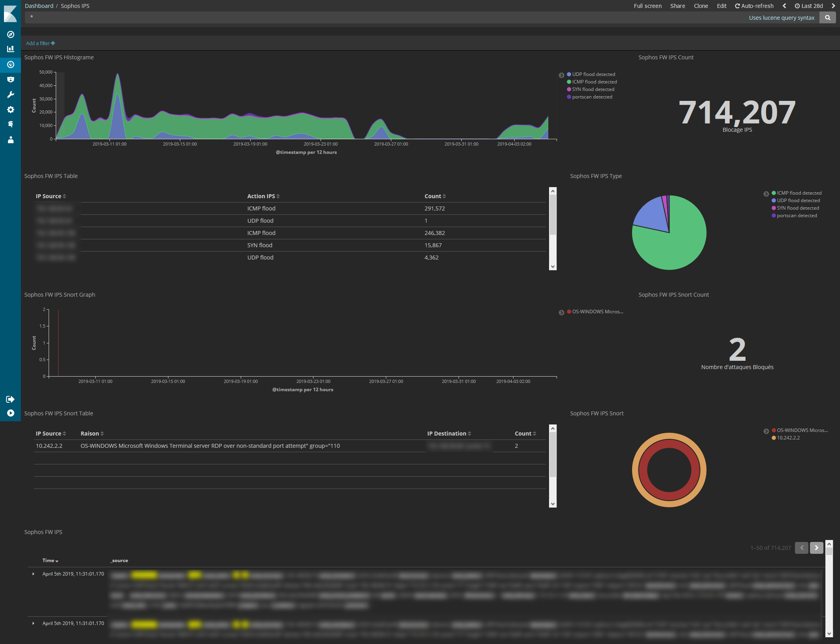Image resolution: width=840 pixels, height=644 pixels.
Task: Open the Visualize bar chart icon
Action: (x=11, y=49)
